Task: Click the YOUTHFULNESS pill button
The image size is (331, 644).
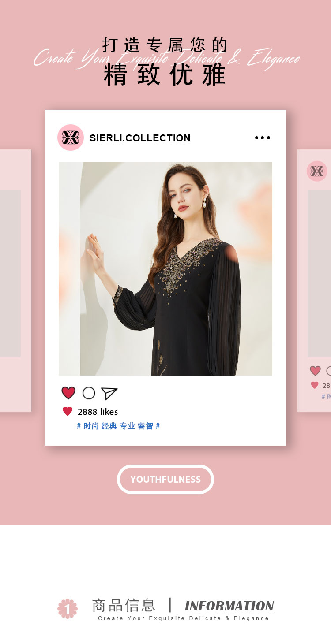Action: 165,479
